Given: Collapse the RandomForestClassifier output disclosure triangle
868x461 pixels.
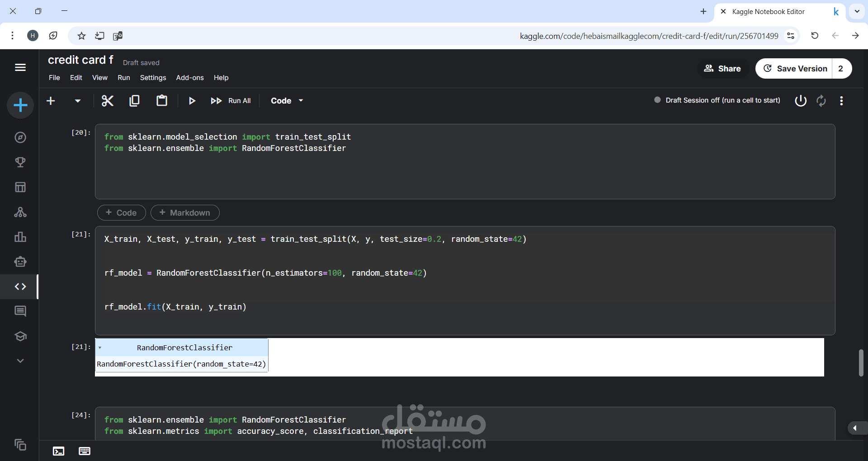Looking at the screenshot, I should click(x=100, y=348).
